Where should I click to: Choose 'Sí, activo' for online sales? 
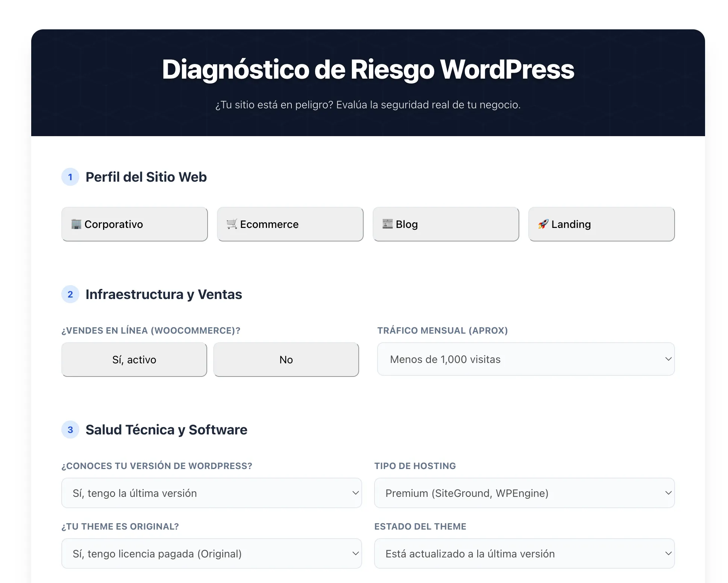pyautogui.click(x=134, y=360)
